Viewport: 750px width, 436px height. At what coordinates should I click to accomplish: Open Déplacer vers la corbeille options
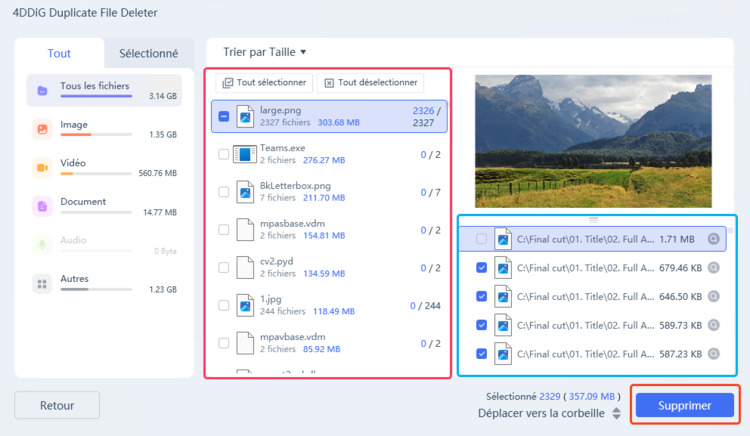616,413
